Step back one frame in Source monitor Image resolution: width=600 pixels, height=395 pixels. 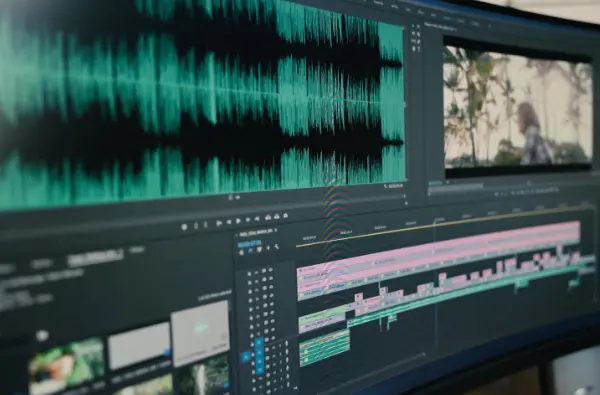pyautogui.click(x=229, y=222)
